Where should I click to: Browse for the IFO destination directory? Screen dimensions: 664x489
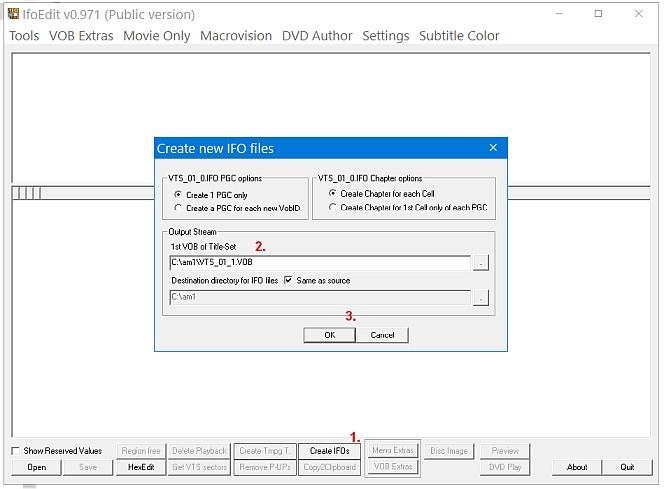tap(481, 297)
